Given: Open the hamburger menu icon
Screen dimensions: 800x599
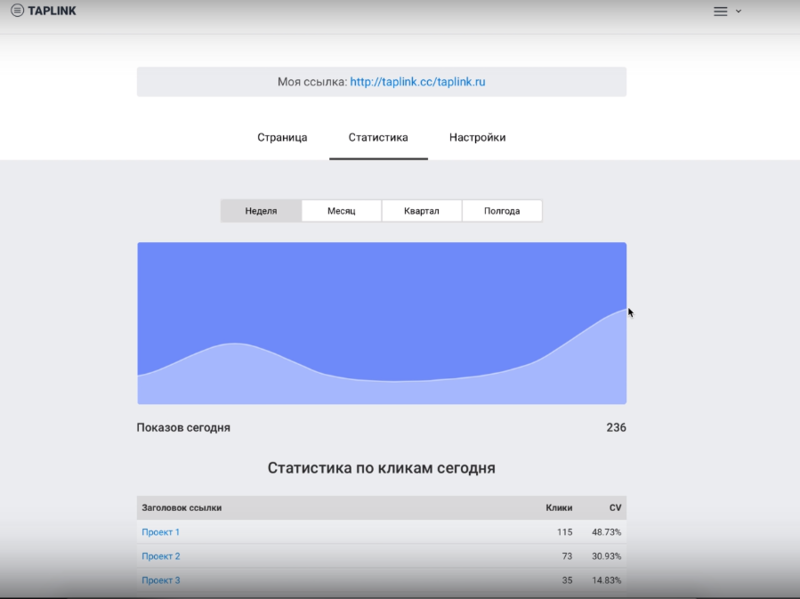Looking at the screenshot, I should [x=720, y=11].
